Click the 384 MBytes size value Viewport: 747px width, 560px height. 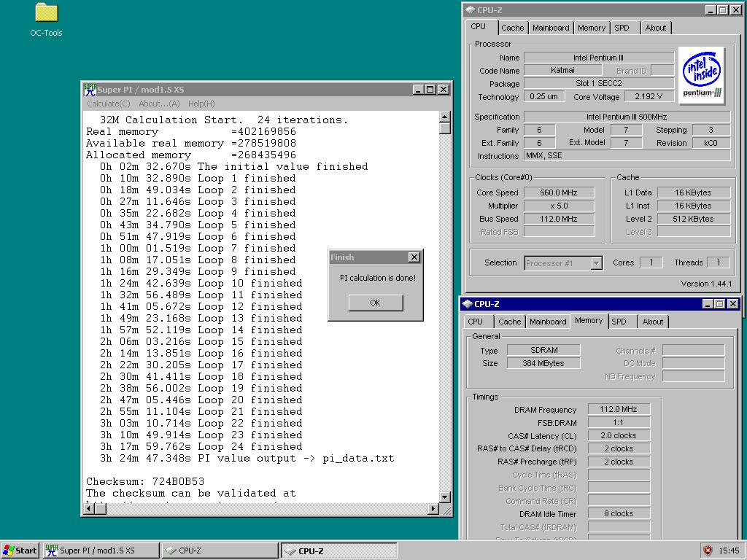tap(543, 363)
